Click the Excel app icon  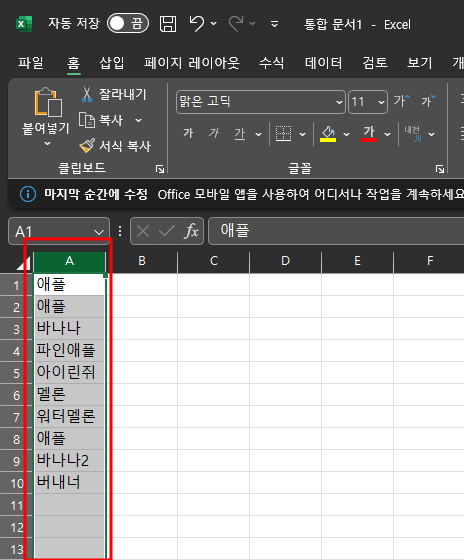coord(24,24)
